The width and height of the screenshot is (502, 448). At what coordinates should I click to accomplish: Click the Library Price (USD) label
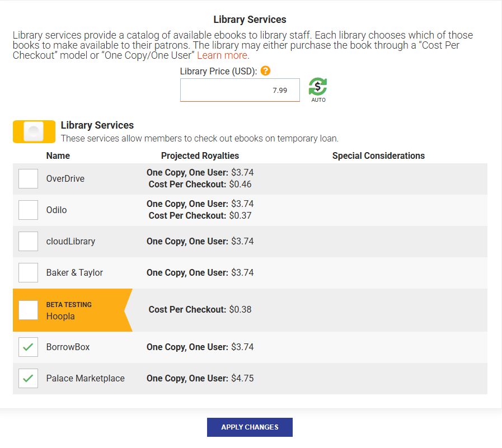tap(218, 71)
